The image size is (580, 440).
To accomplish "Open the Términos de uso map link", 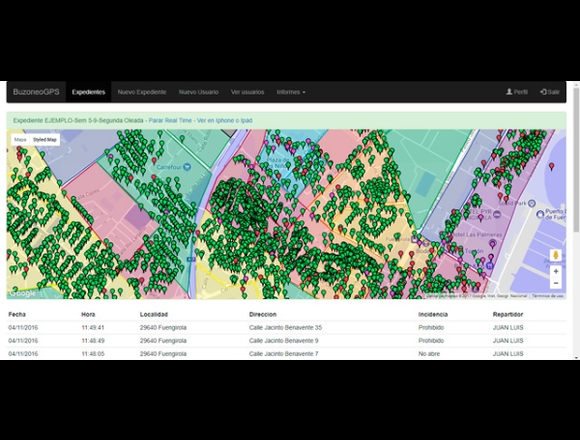I will point(547,296).
